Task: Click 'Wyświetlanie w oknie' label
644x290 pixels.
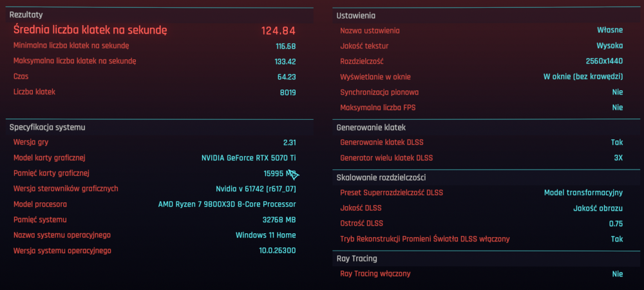Action: click(375, 77)
